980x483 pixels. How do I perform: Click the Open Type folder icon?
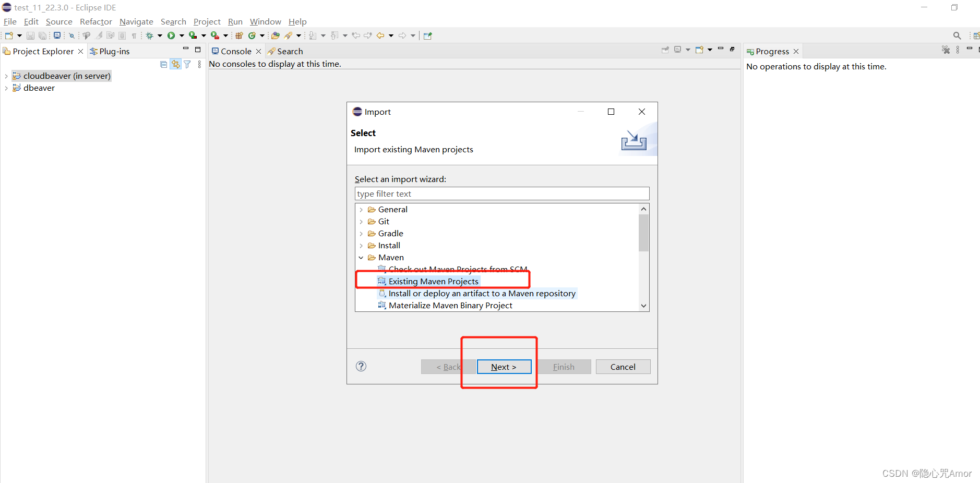(276, 35)
